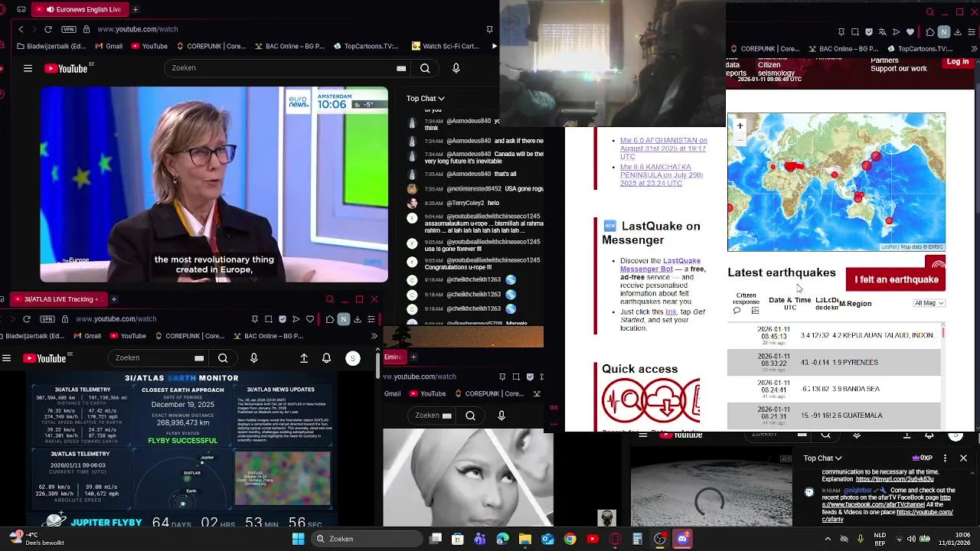The width and height of the screenshot is (980, 551).
Task: Click search magnifier button in Euronews window
Action: click(x=425, y=68)
